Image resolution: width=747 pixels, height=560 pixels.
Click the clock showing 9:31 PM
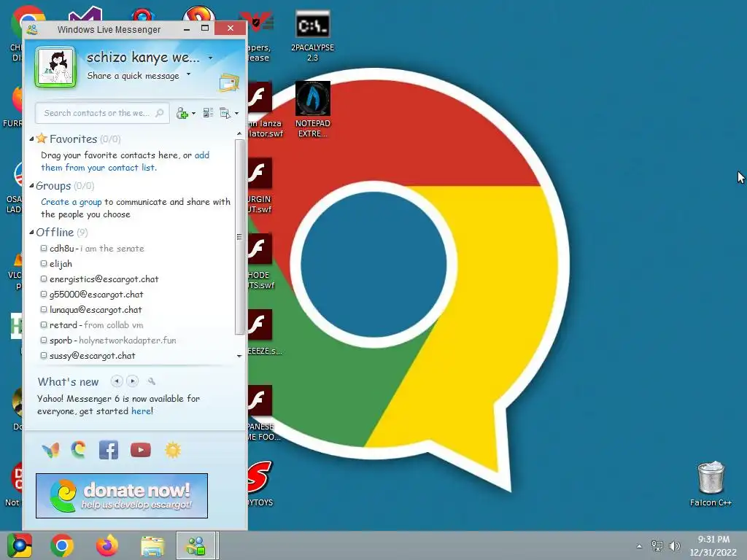point(713,540)
